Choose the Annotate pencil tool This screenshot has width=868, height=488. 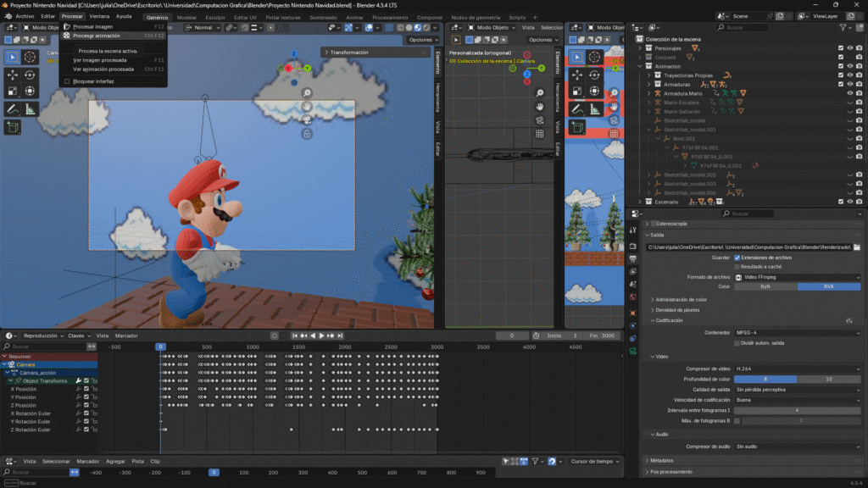tap(13, 108)
